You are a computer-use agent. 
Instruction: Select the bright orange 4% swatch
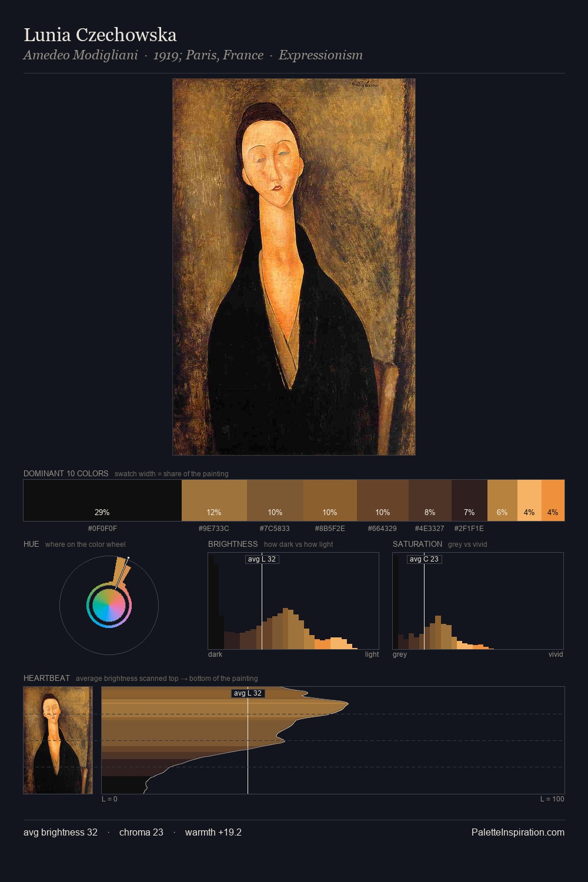point(553,500)
